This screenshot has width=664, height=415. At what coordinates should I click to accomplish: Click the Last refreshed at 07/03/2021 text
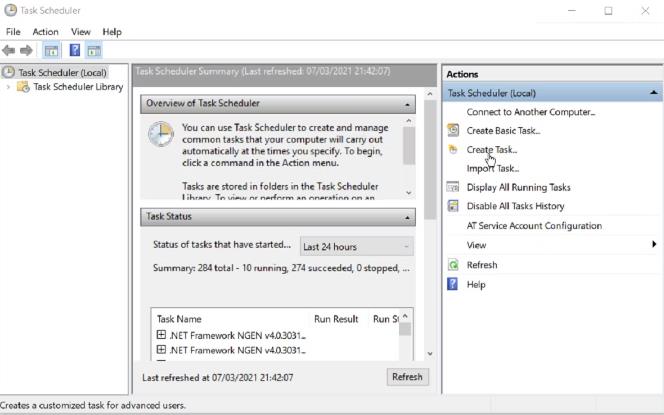(x=218, y=377)
